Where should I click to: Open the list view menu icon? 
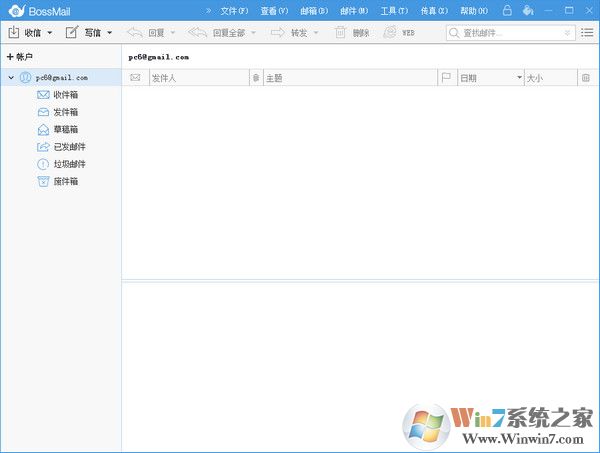click(587, 33)
